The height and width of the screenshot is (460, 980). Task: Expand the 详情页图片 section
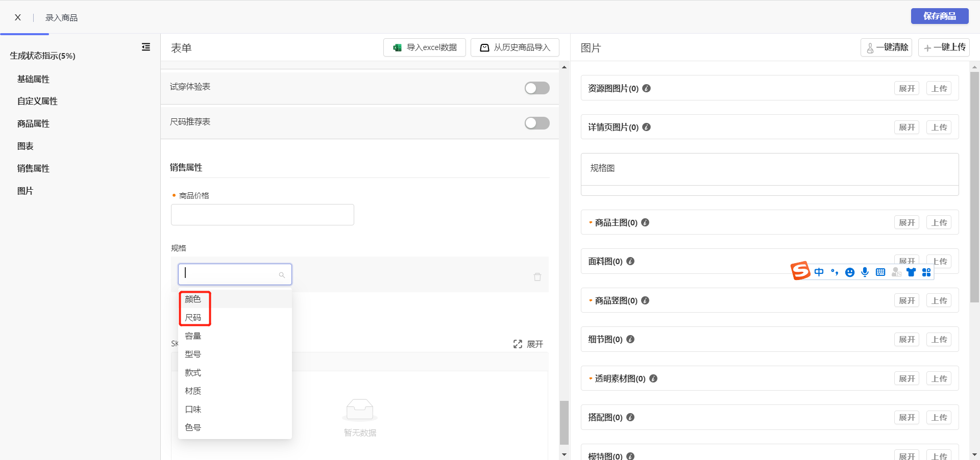[906, 127]
